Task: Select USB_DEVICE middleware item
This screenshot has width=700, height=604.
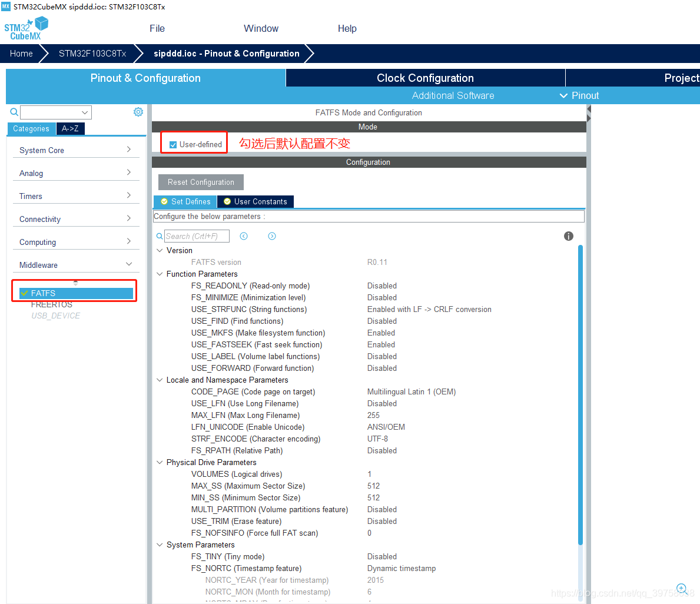Action: coord(56,316)
